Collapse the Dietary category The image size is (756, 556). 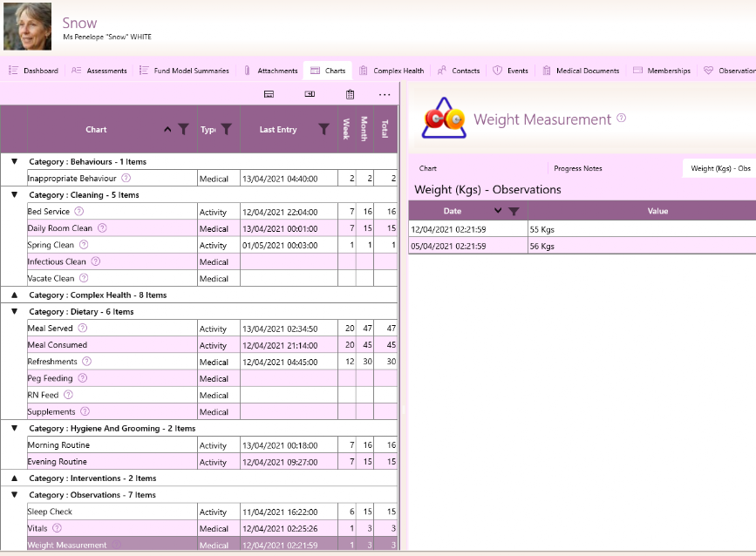15,311
